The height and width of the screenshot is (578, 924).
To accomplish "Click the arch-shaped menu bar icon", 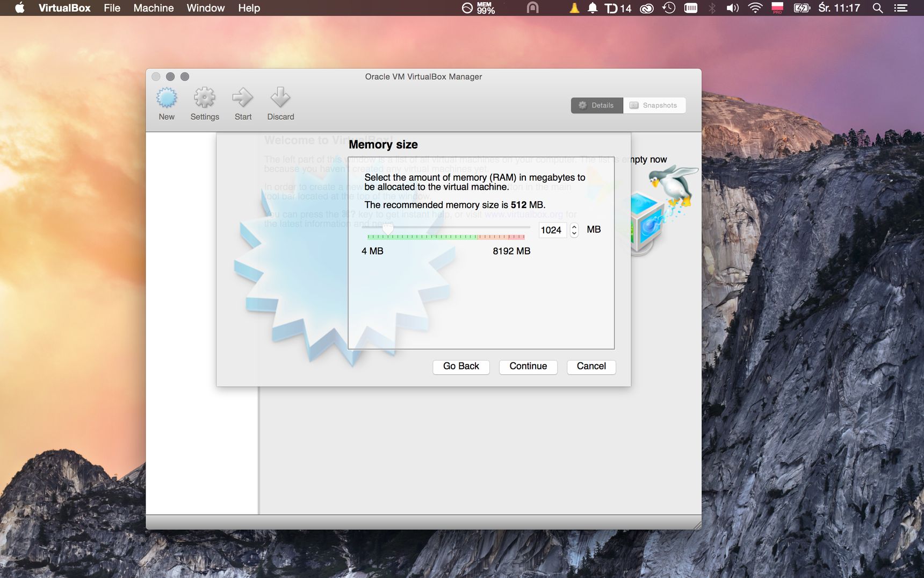I will pyautogui.click(x=532, y=8).
